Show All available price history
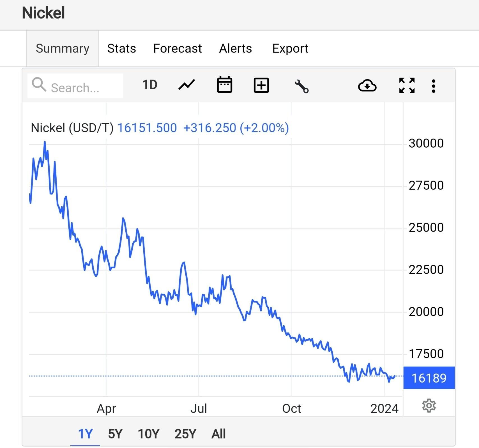Viewport: 479px width, 448px height. [218, 434]
